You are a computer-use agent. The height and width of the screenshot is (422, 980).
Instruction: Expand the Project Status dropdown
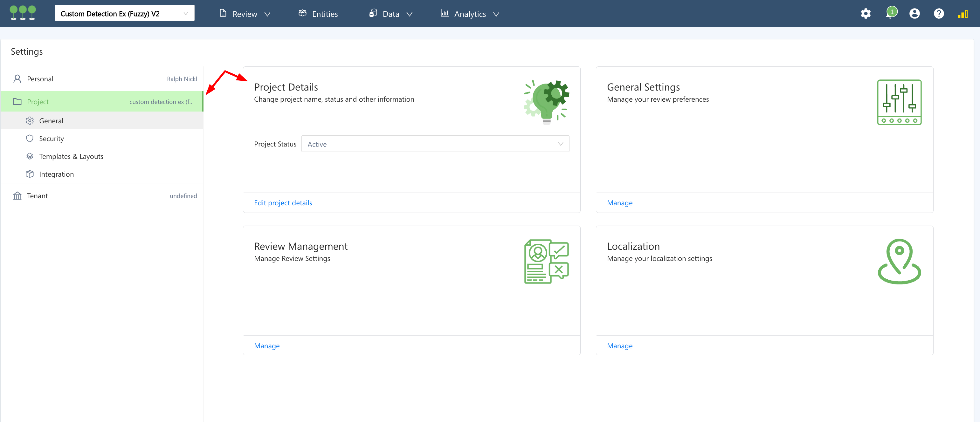click(435, 144)
